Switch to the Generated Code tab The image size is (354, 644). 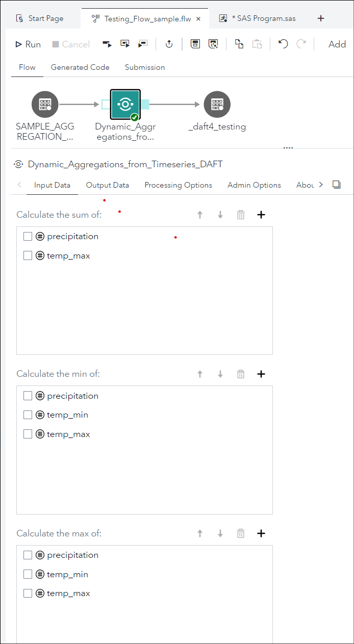(x=80, y=67)
